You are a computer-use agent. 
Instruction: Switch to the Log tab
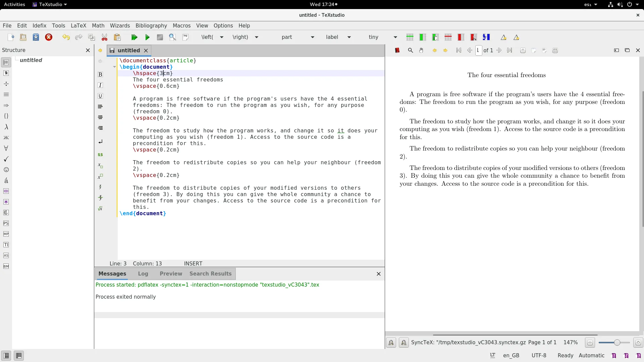coord(143,274)
